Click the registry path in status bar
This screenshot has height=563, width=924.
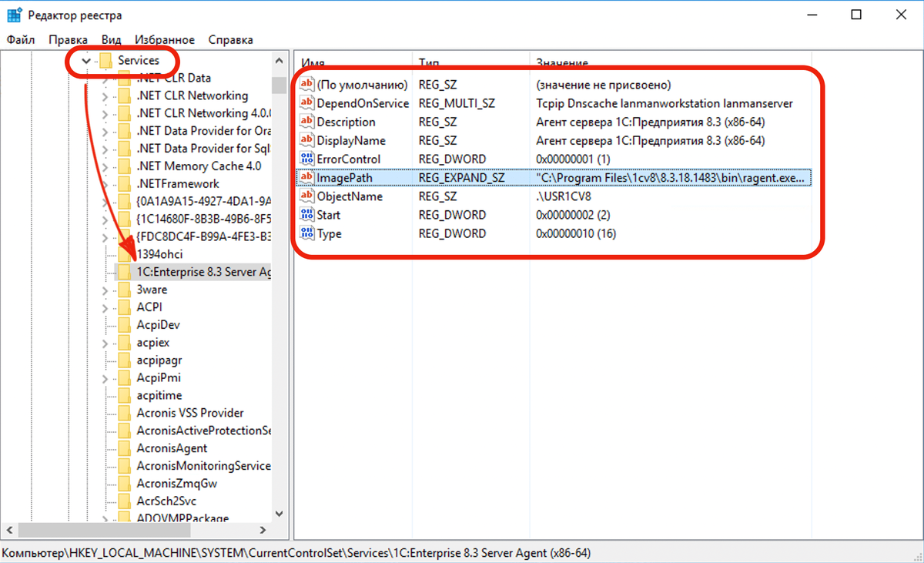pyautogui.click(x=296, y=553)
